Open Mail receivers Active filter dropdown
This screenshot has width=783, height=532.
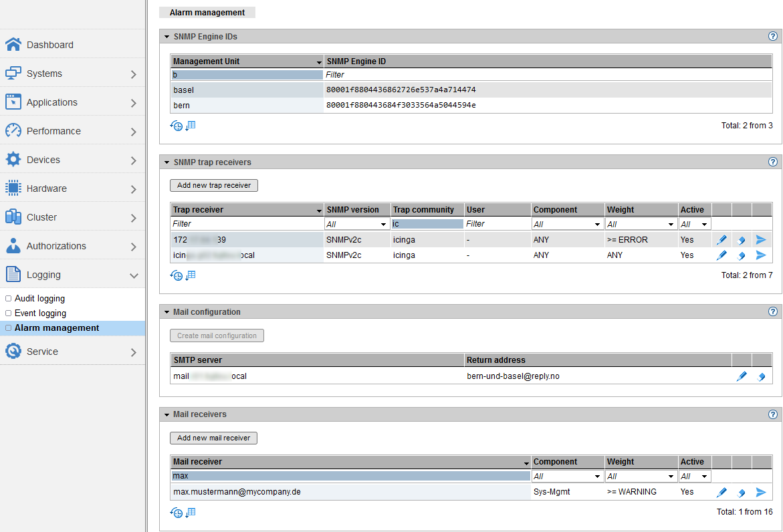click(x=694, y=477)
